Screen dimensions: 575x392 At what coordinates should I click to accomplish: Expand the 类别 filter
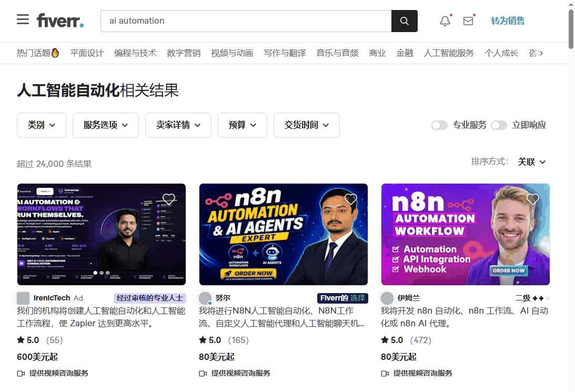pyautogui.click(x=42, y=125)
